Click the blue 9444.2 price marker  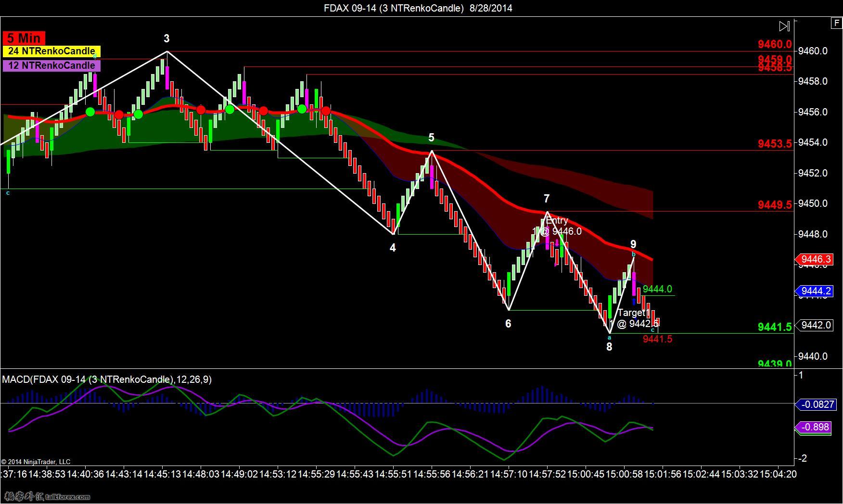click(815, 291)
